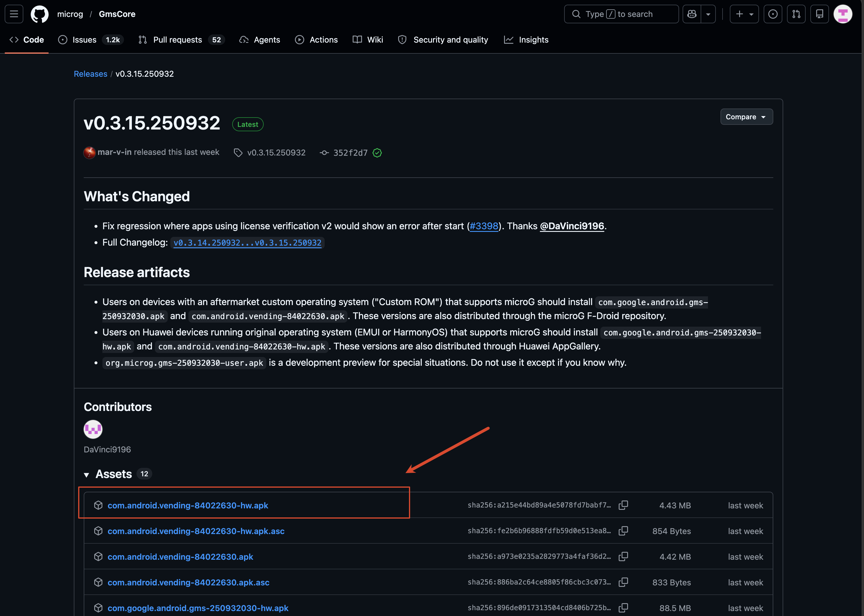Open the notifications inbox icon
This screenshot has width=864, height=616.
point(820,14)
